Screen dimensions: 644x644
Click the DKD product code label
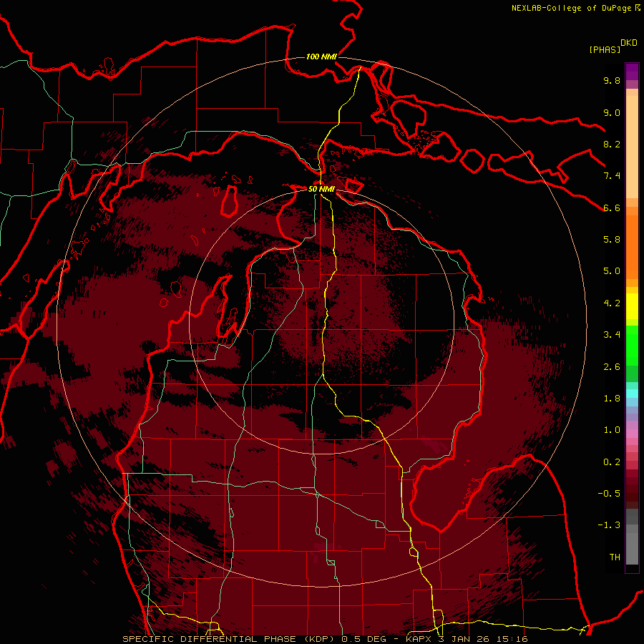[x=629, y=43]
